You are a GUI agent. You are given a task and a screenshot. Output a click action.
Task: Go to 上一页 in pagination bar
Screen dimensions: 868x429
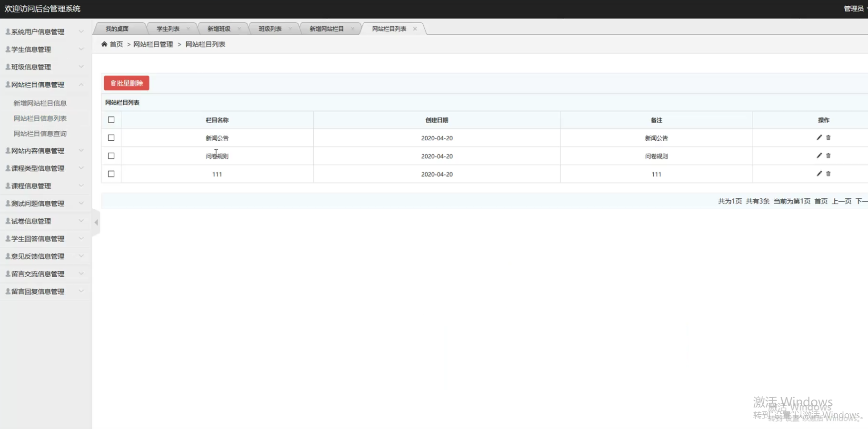[x=841, y=201]
